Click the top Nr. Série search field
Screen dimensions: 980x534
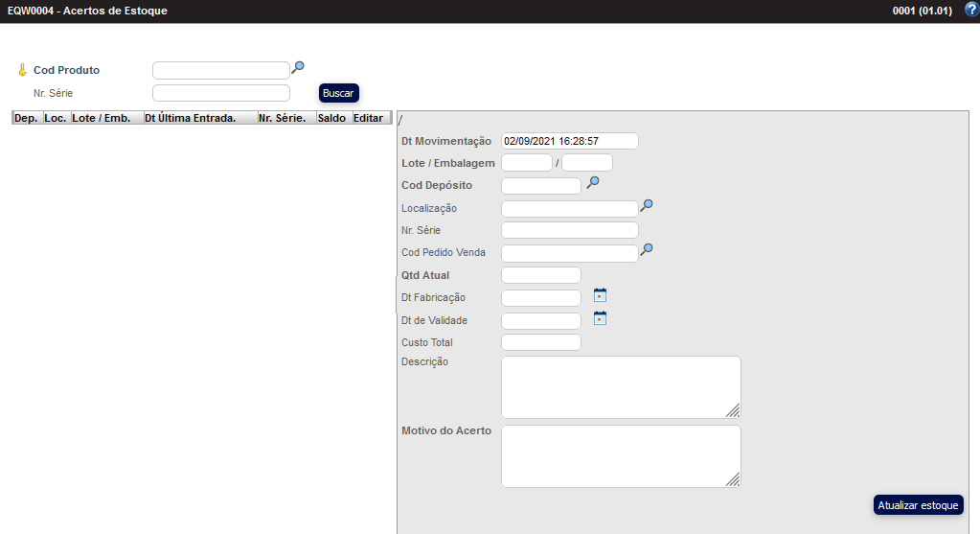pos(220,93)
